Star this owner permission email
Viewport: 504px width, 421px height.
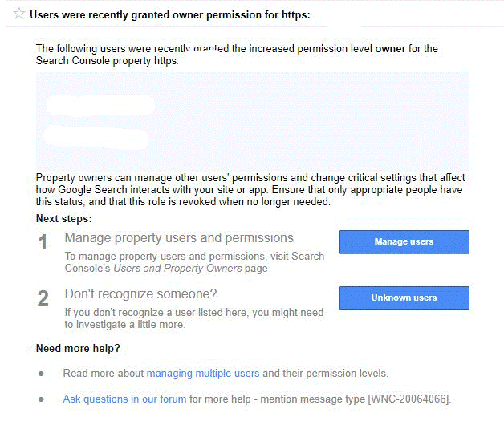(19, 14)
